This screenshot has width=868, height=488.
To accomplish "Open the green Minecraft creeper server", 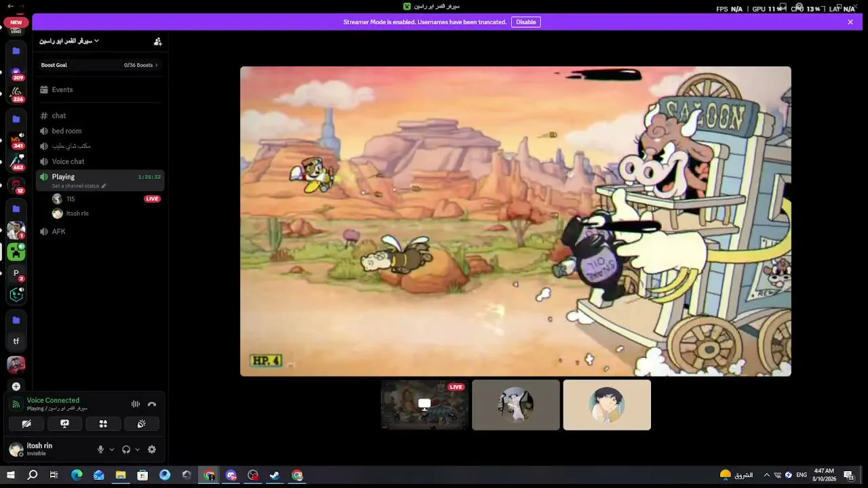I will [16, 252].
